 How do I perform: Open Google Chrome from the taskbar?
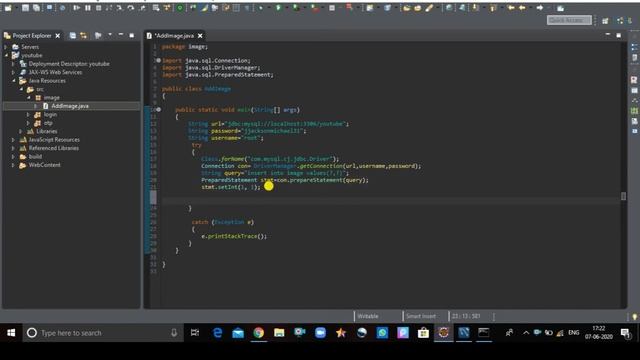[x=258, y=333]
